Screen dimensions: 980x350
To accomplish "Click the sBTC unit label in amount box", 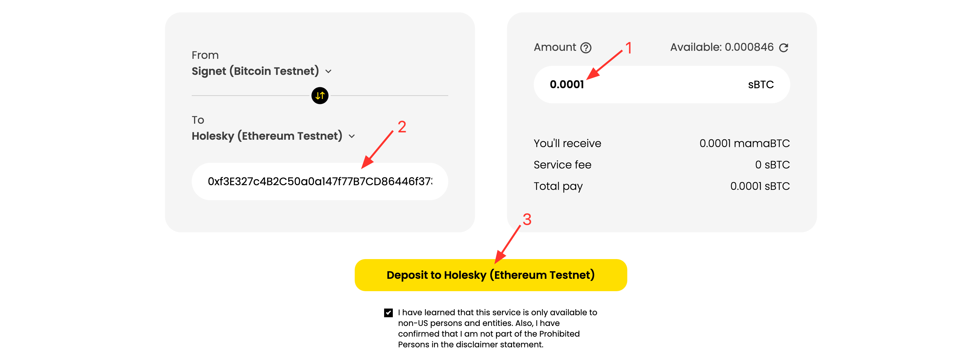I will point(761,85).
